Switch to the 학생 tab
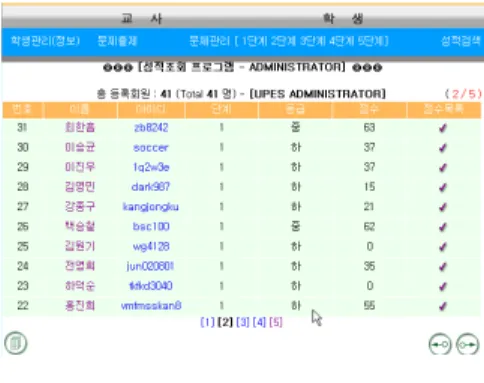 click(x=343, y=18)
